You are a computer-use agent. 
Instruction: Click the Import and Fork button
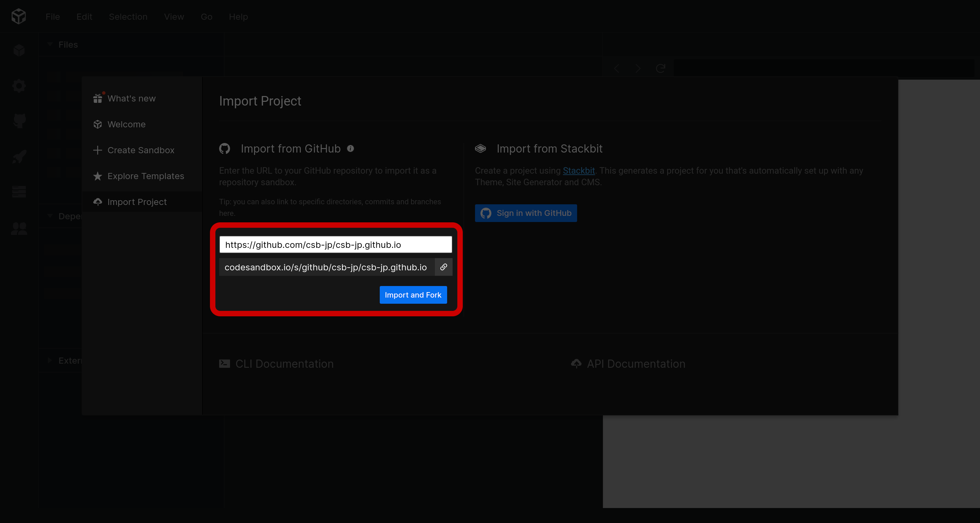tap(413, 295)
